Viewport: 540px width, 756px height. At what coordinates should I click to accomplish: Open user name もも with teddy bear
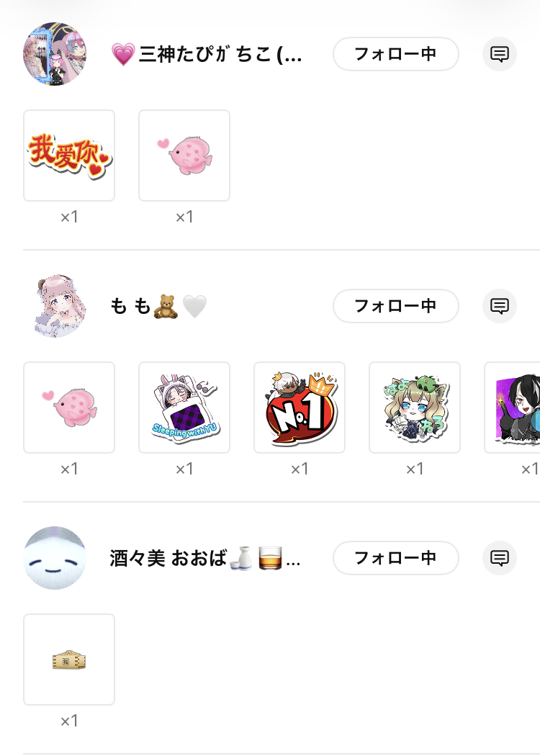click(x=158, y=306)
